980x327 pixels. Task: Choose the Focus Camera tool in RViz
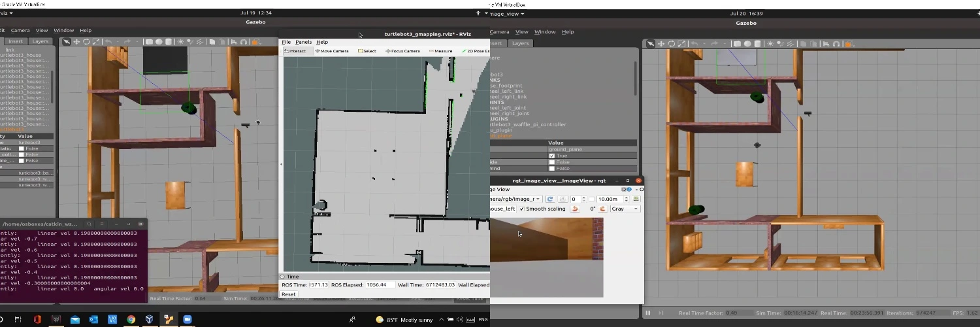pyautogui.click(x=403, y=51)
